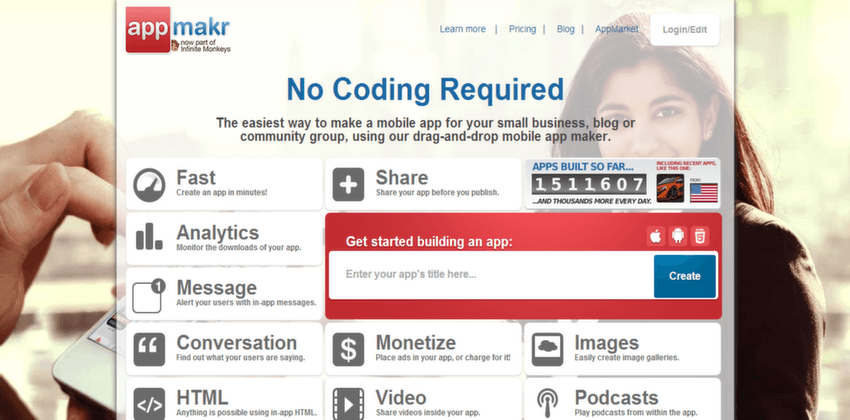Click 'Get started building an app:' label

(x=429, y=241)
